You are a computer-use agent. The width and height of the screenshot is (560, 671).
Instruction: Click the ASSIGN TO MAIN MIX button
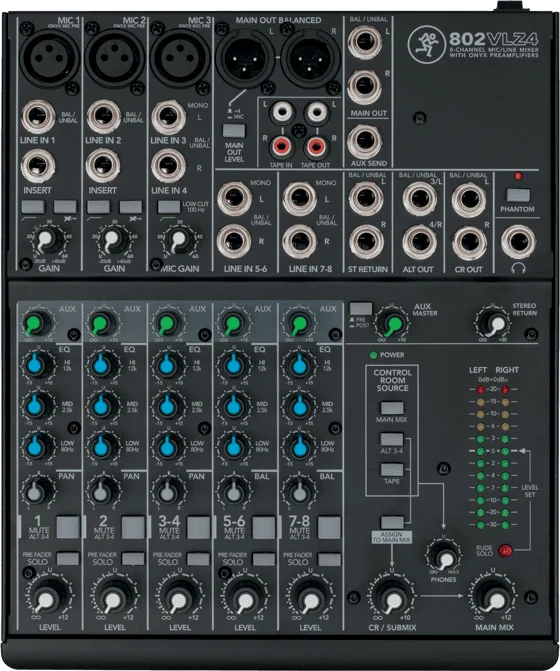click(392, 522)
